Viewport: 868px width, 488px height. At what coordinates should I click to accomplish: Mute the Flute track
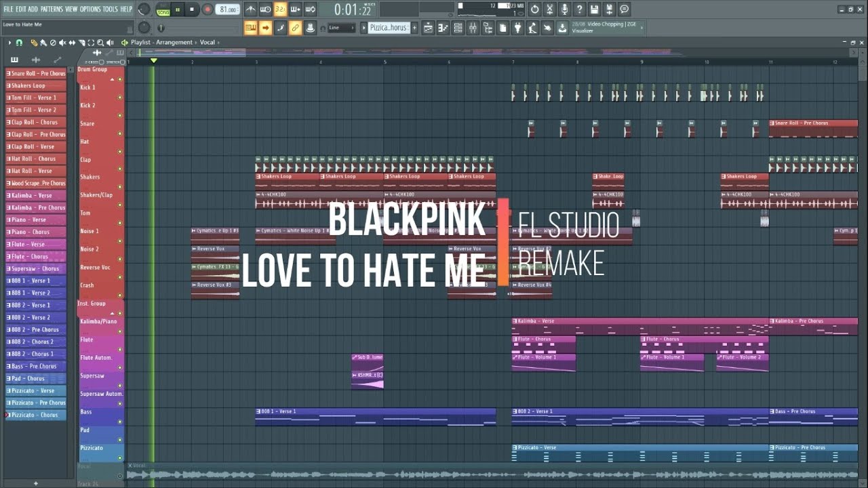click(x=120, y=349)
